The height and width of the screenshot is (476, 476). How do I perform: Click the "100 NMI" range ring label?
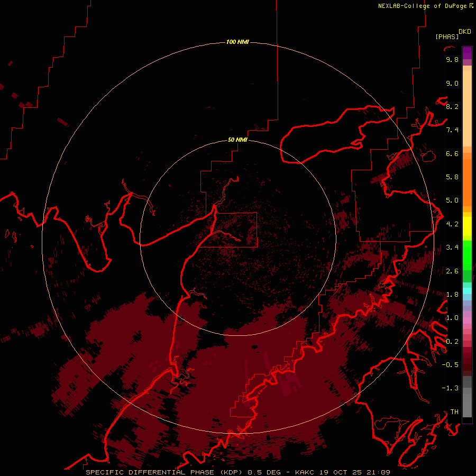pos(237,42)
